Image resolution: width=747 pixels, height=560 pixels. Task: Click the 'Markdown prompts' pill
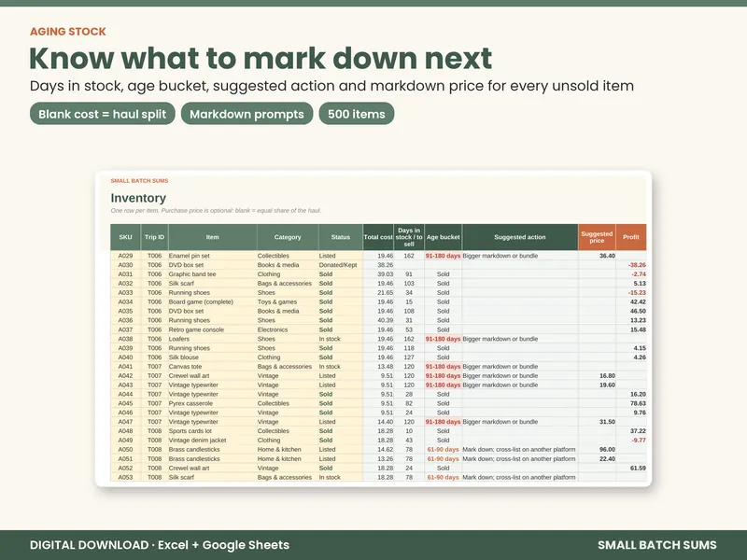pyautogui.click(x=247, y=114)
